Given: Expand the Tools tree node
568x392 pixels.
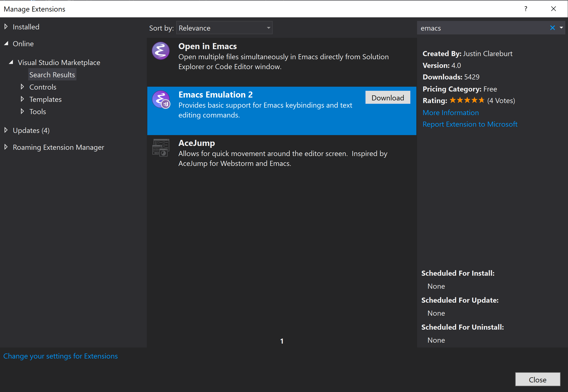Looking at the screenshot, I should pyautogui.click(x=22, y=111).
